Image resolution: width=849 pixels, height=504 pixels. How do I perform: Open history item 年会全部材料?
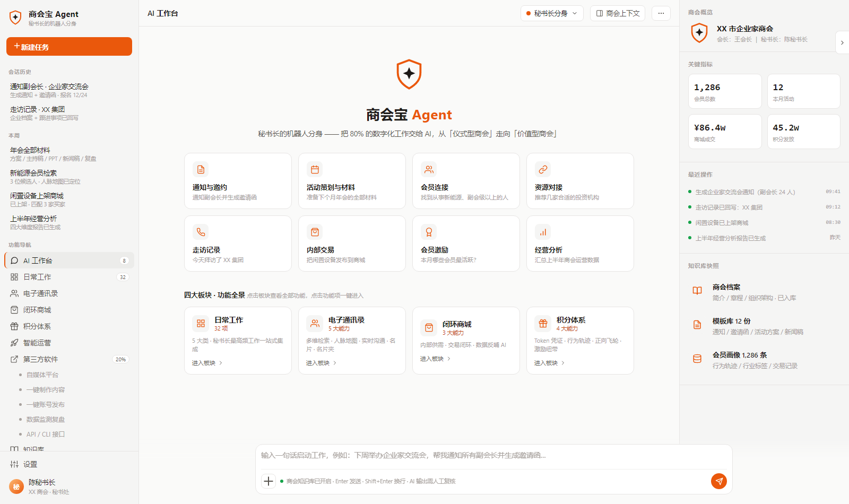click(69, 154)
